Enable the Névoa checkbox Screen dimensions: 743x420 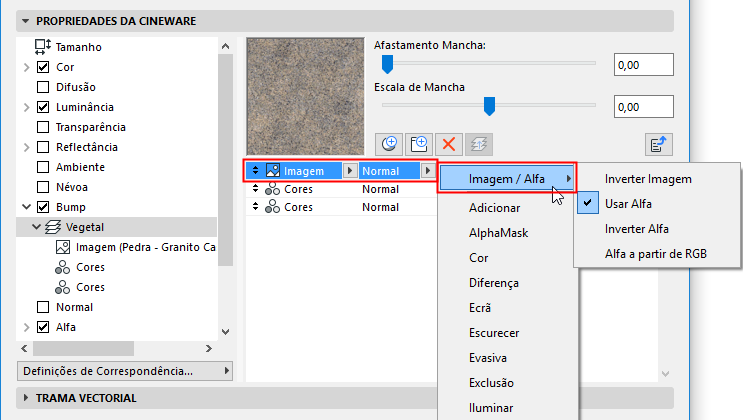coord(43,187)
